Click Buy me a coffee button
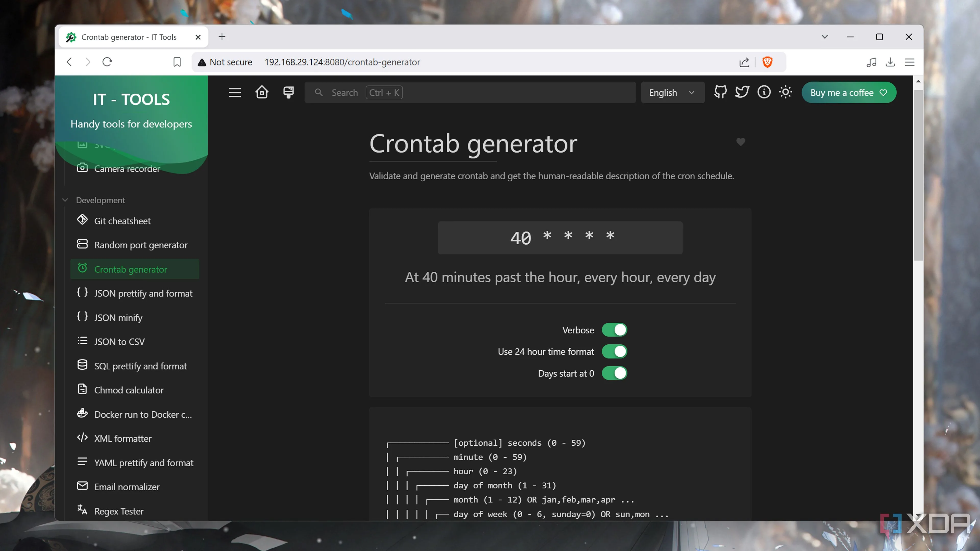 849,92
